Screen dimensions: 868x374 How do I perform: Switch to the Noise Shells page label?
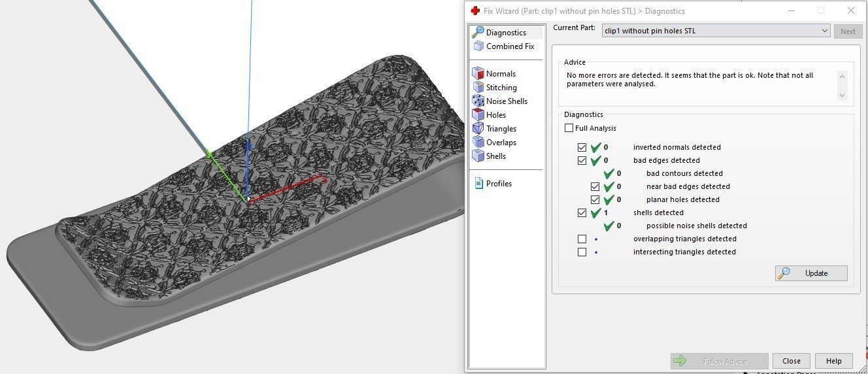[507, 101]
